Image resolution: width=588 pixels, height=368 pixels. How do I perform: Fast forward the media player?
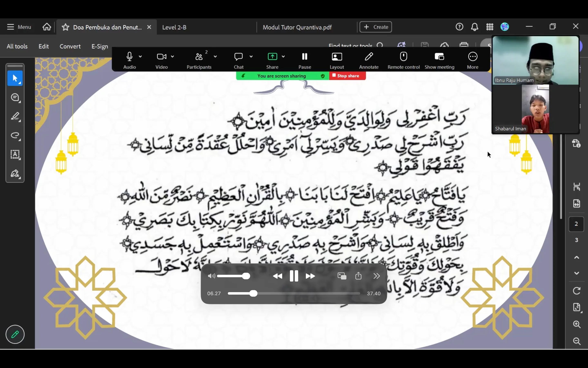tap(310, 276)
